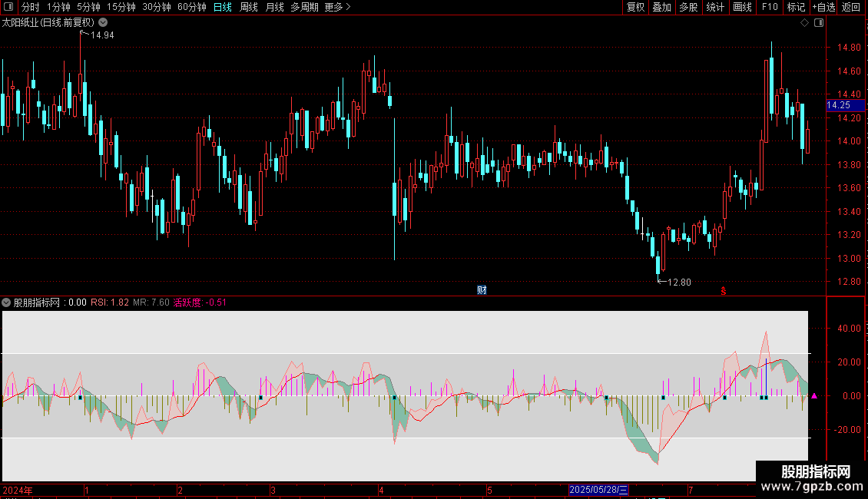The height and width of the screenshot is (499, 868).
Task: Select the 5分钟 period
Action: tap(88, 7)
